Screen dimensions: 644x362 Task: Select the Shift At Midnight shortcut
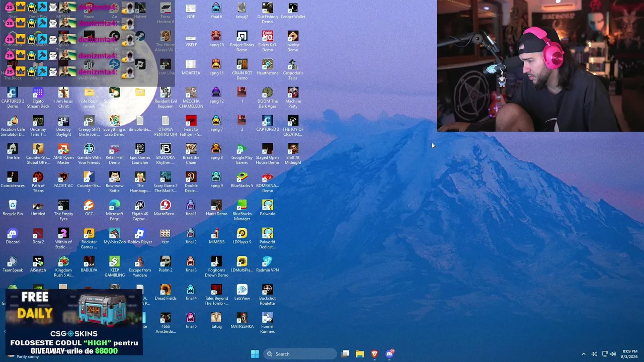(293, 154)
